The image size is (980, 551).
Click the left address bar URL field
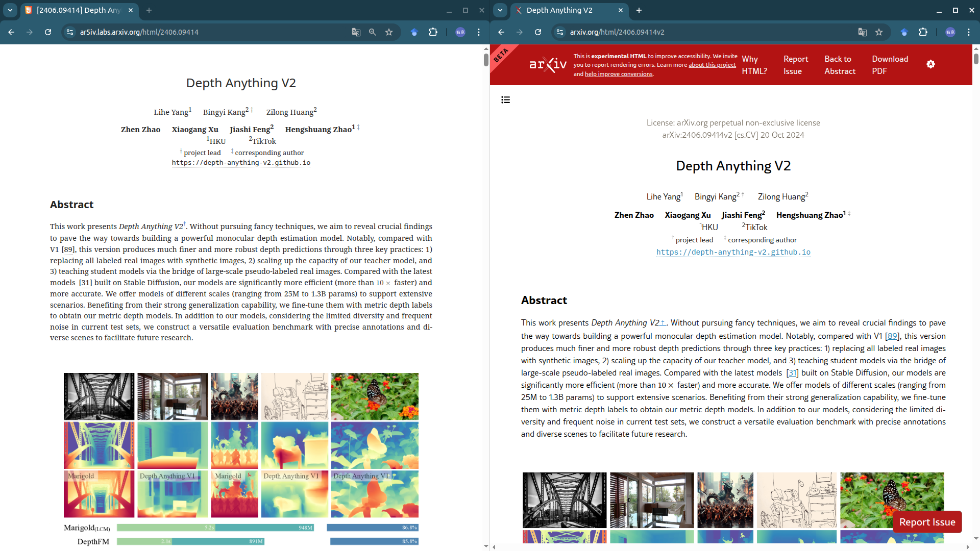(x=204, y=32)
